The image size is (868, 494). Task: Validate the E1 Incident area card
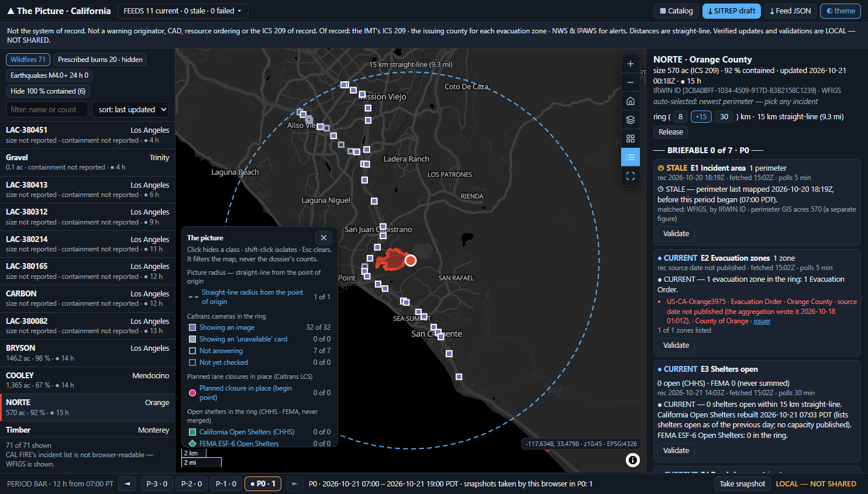coord(676,233)
